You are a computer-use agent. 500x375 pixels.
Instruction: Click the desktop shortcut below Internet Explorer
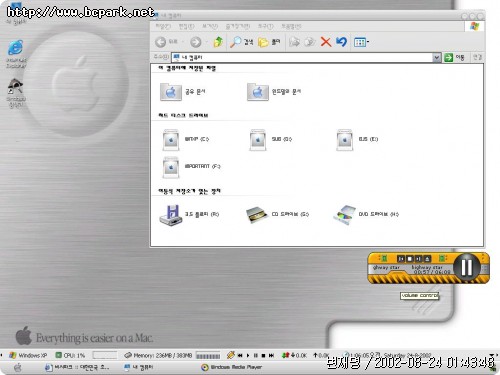pos(16,93)
